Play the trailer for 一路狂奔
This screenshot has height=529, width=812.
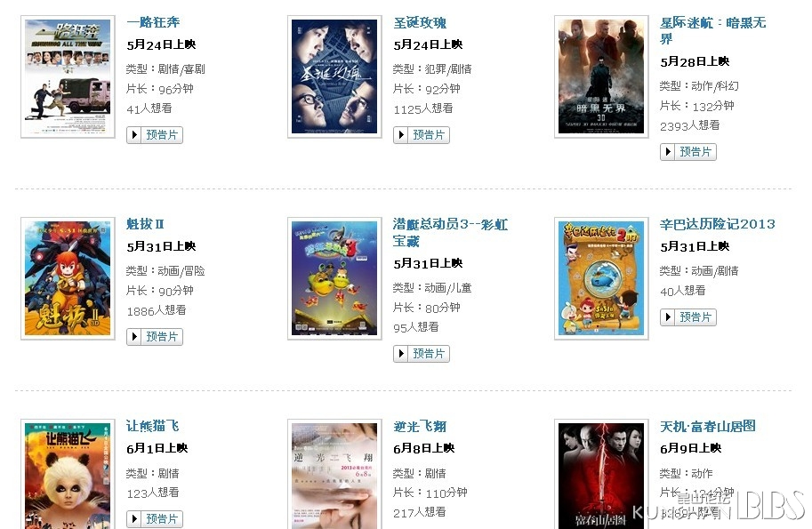(155, 135)
